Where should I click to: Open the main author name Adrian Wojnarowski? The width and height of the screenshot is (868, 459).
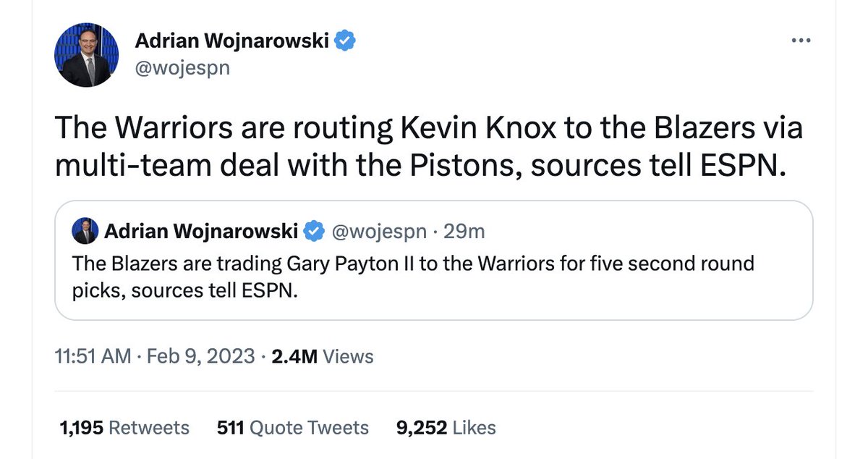click(x=231, y=41)
